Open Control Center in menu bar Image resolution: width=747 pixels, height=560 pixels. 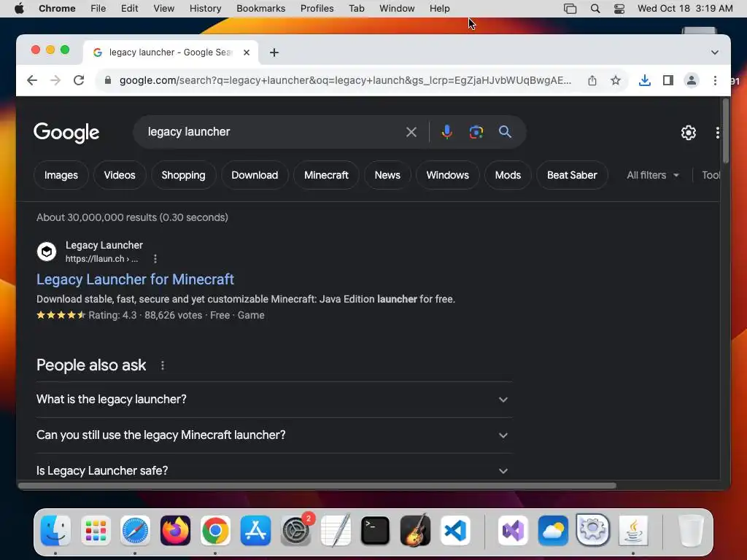619,9
